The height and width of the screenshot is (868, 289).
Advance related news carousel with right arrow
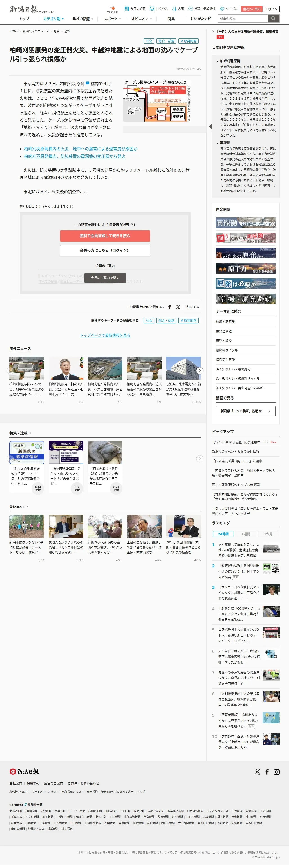point(200,371)
